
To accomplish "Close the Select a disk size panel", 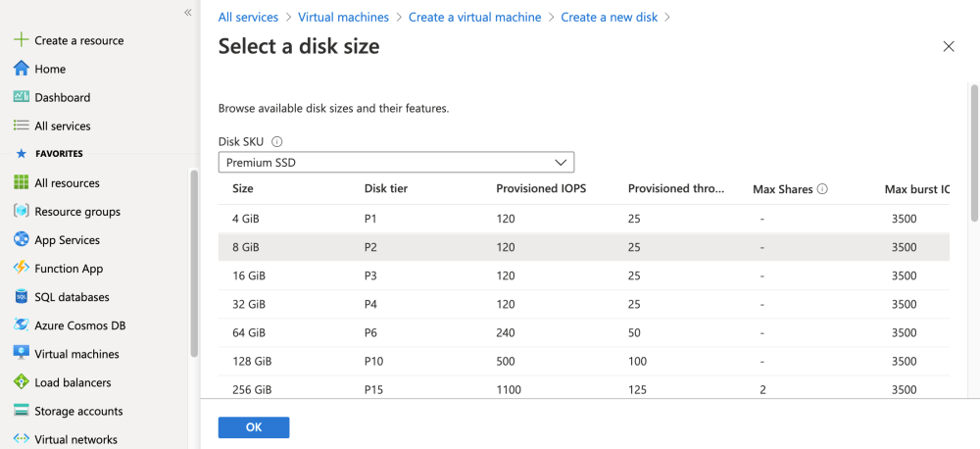I will tap(949, 46).
